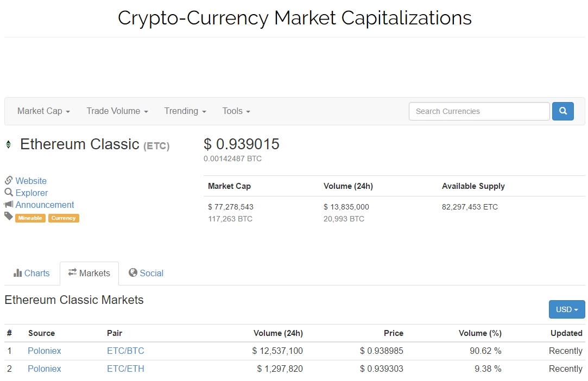This screenshot has height=381, width=588.
Task: Open the Trade Volume dropdown
Action: click(117, 111)
